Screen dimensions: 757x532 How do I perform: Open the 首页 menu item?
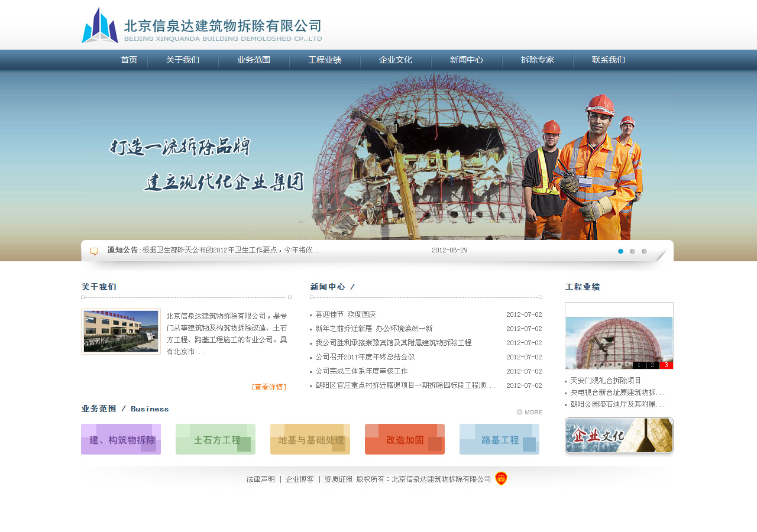(x=129, y=60)
